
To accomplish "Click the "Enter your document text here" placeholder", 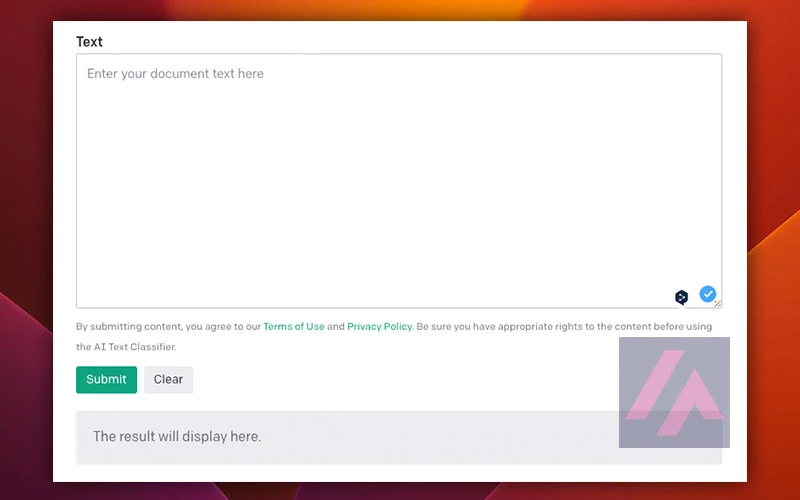I will click(x=175, y=73).
